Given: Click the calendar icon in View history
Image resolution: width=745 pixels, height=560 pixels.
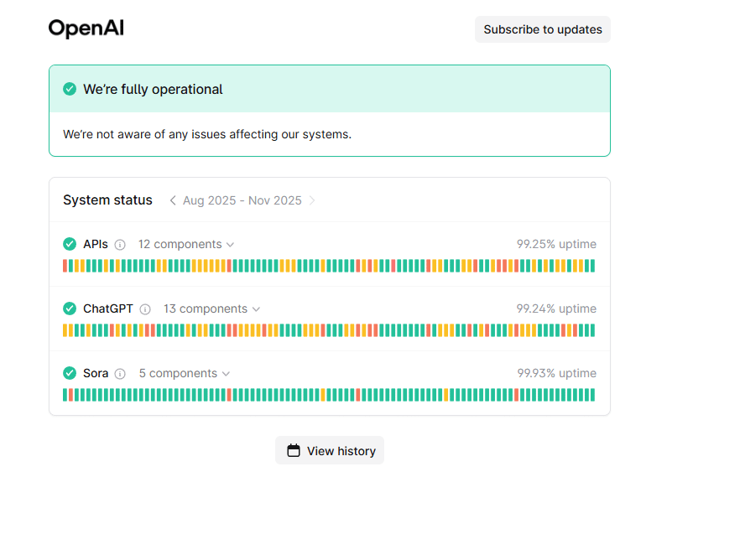Looking at the screenshot, I should coord(294,451).
